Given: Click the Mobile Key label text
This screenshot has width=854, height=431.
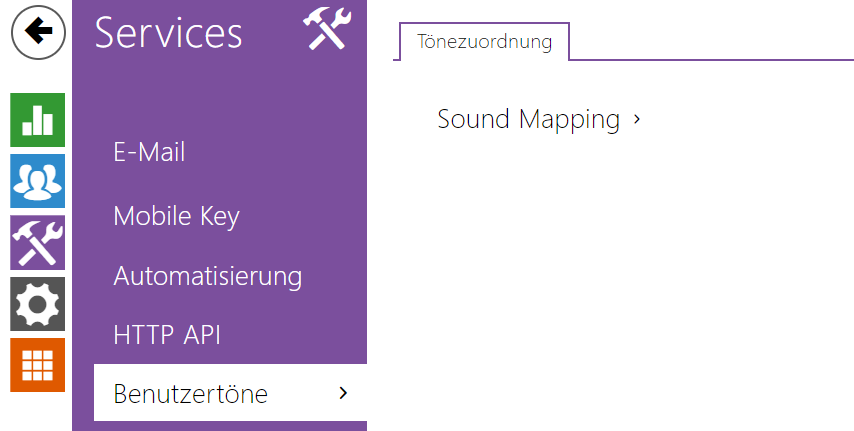Looking at the screenshot, I should point(176,216).
